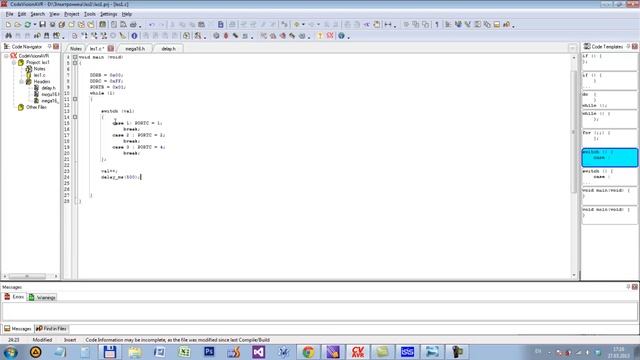Save file using the floppy disk icon

point(42,25)
